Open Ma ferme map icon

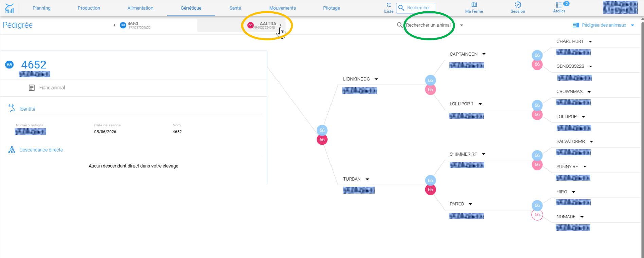click(x=474, y=5)
